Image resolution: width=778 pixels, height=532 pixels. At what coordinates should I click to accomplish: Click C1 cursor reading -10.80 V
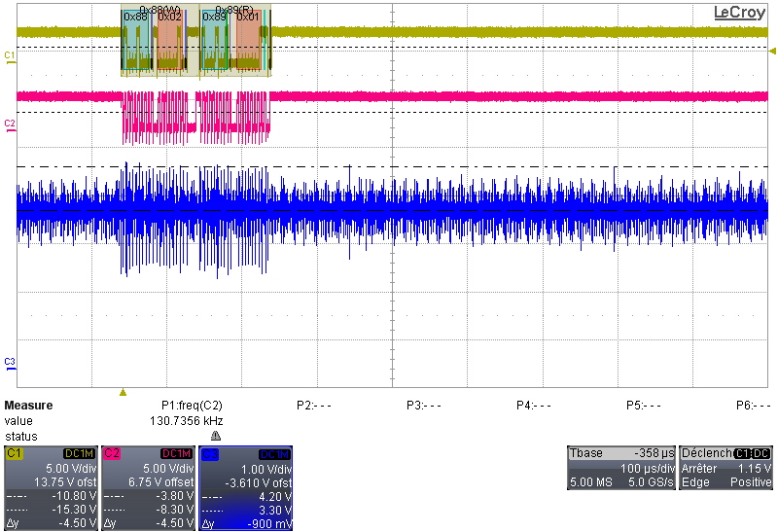[x=74, y=496]
